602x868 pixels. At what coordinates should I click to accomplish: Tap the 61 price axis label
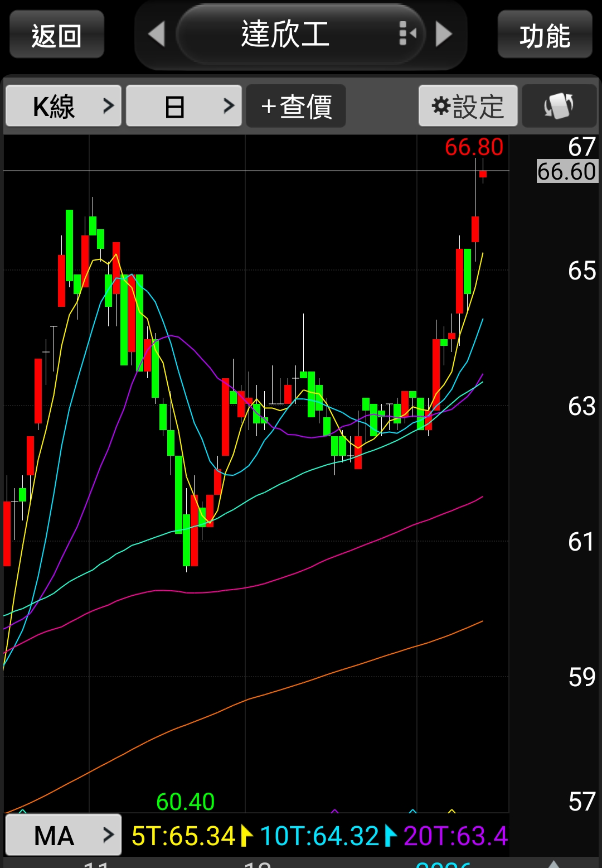click(582, 542)
